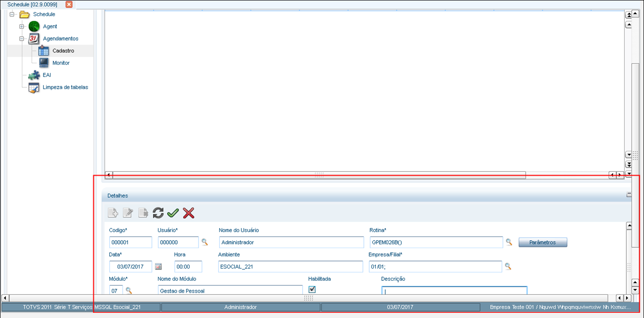The height and width of the screenshot is (318, 644).
Task: Open Limpeza de tabelas
Action: 66,87
